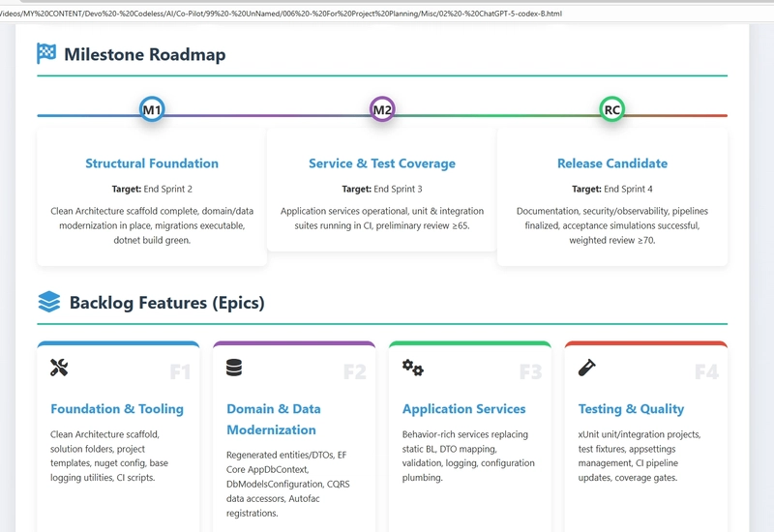Select the M1 milestone marker
This screenshot has width=774, height=532.
[152, 110]
